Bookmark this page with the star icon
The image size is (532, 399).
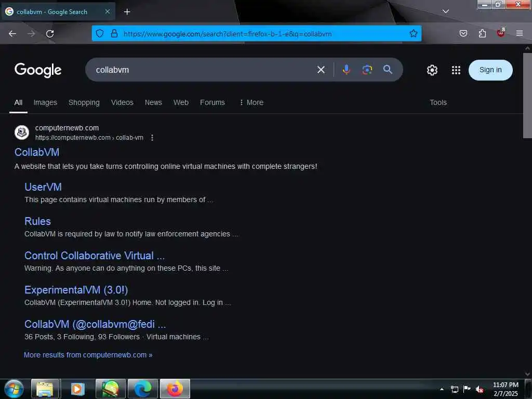point(413,33)
